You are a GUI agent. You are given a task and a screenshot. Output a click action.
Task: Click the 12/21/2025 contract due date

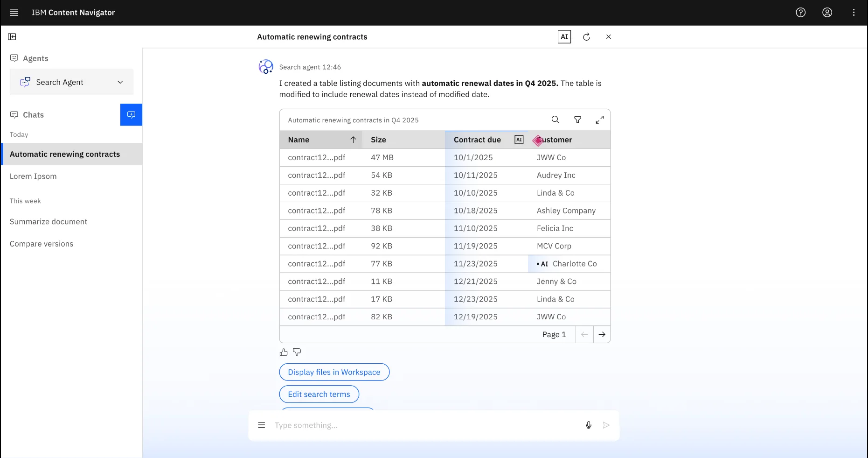pos(475,282)
